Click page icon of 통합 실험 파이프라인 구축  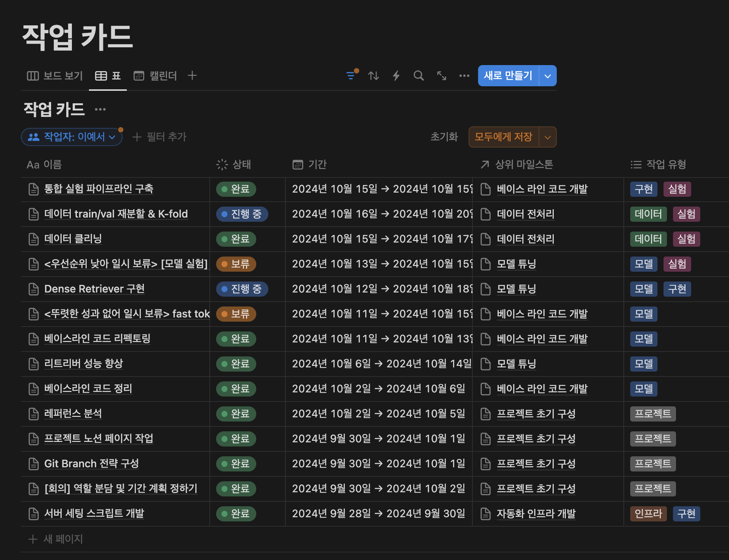34,189
